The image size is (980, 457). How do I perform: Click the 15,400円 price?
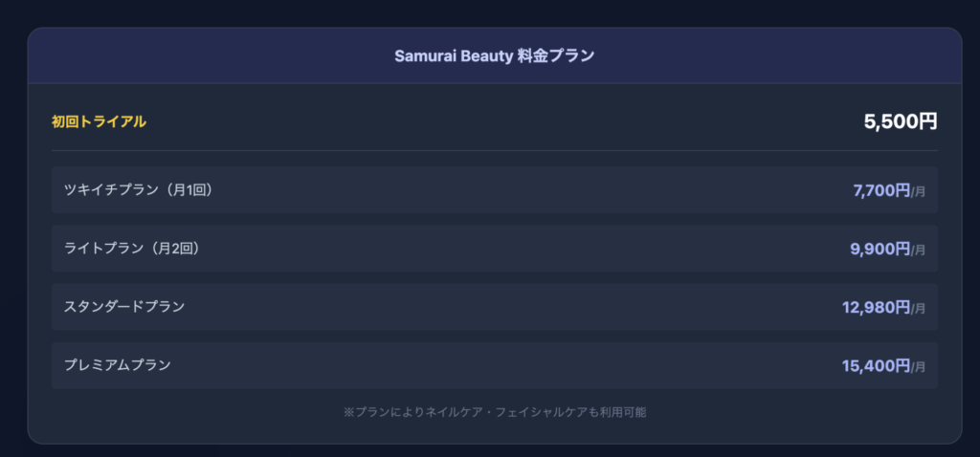click(876, 366)
